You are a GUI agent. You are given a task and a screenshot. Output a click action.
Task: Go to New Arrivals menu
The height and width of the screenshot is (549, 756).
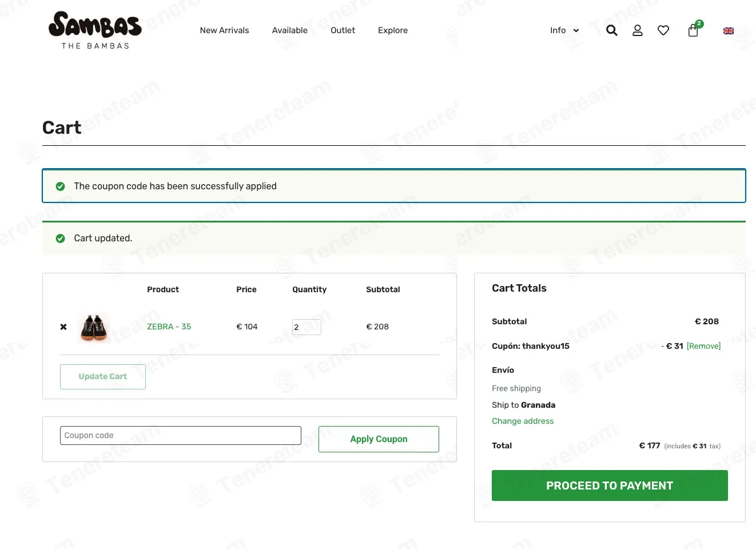point(224,30)
